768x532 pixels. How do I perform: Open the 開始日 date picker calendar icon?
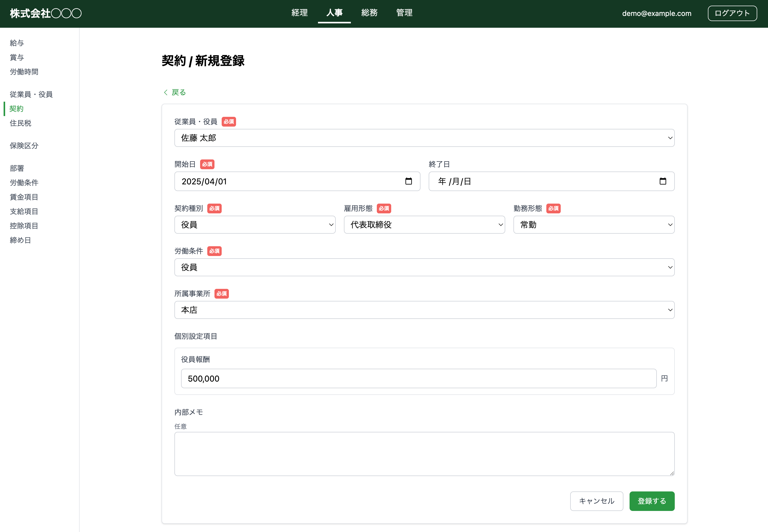[409, 181]
